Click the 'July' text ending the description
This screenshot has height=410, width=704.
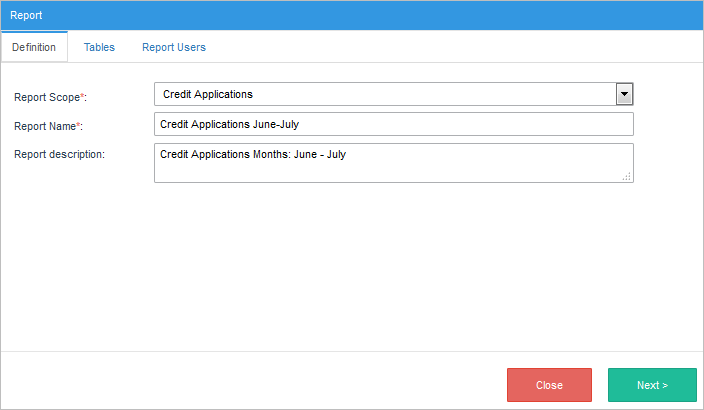[334, 154]
